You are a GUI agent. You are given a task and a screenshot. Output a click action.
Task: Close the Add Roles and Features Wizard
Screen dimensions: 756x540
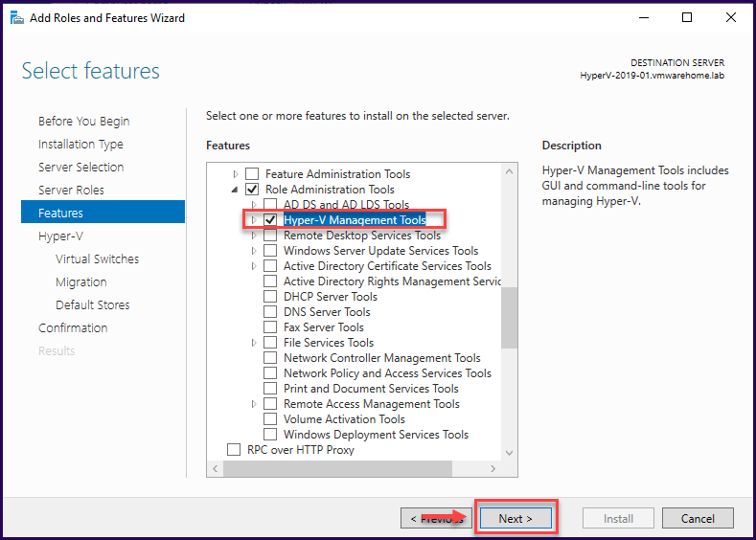(x=731, y=18)
